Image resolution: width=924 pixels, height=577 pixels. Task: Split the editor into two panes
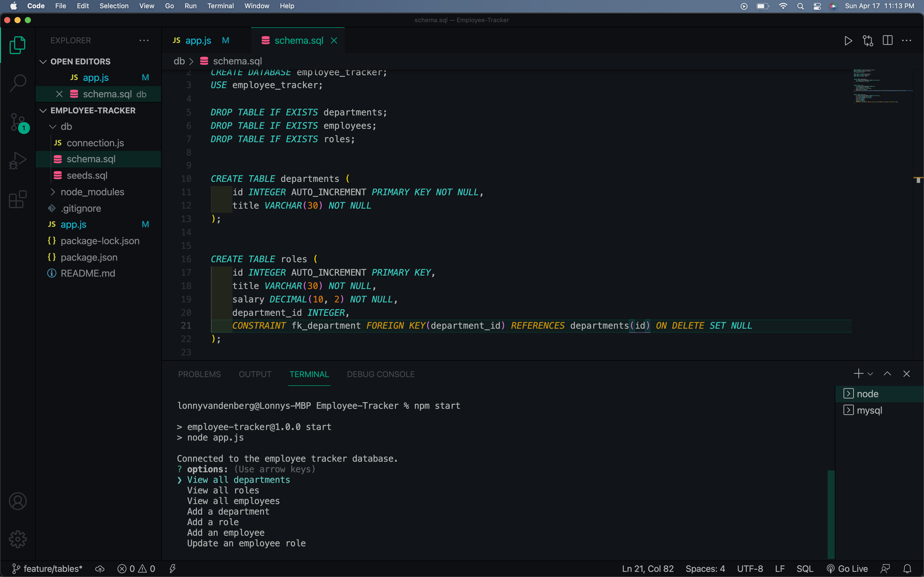[x=888, y=40]
